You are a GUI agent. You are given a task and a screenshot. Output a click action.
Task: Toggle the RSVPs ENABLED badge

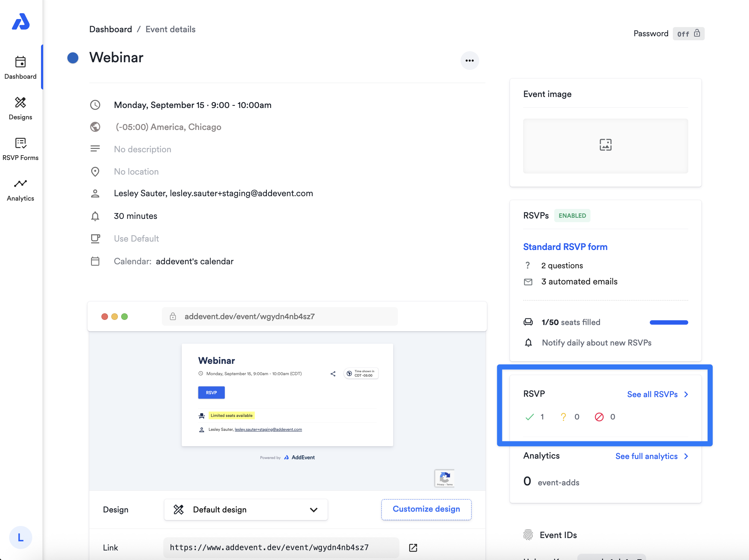572,216
